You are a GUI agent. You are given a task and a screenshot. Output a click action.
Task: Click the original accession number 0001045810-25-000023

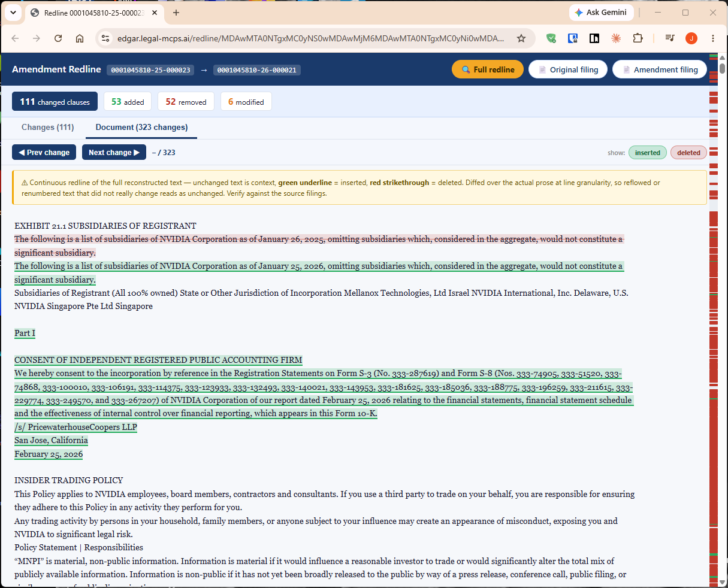click(150, 70)
